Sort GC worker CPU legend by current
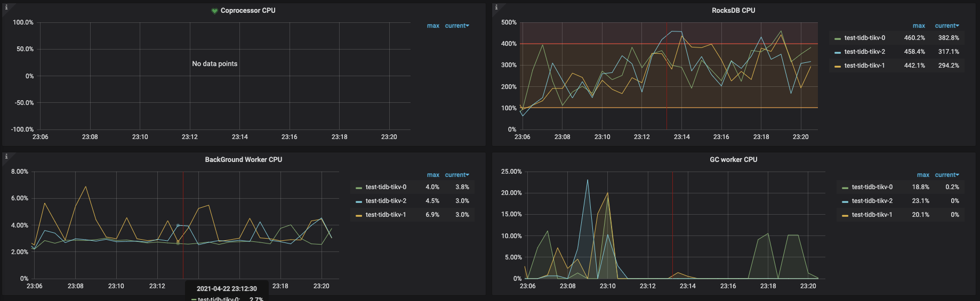Viewport: 980px width, 301px height. click(947, 175)
